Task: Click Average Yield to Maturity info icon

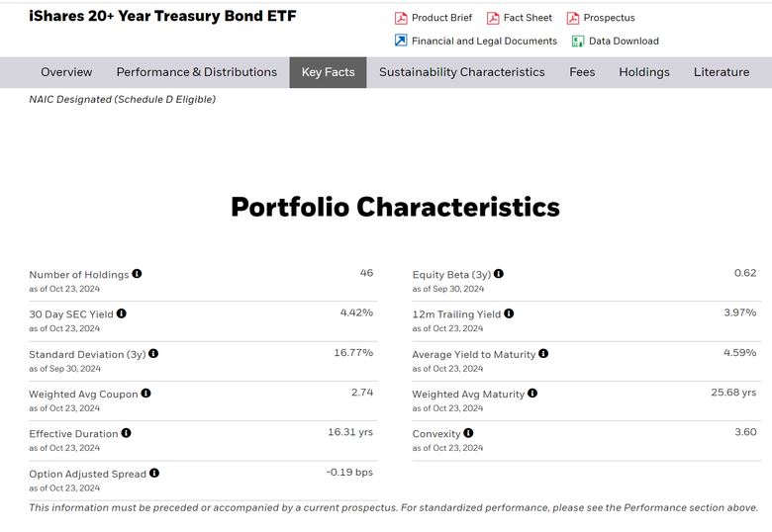Action: pos(543,353)
